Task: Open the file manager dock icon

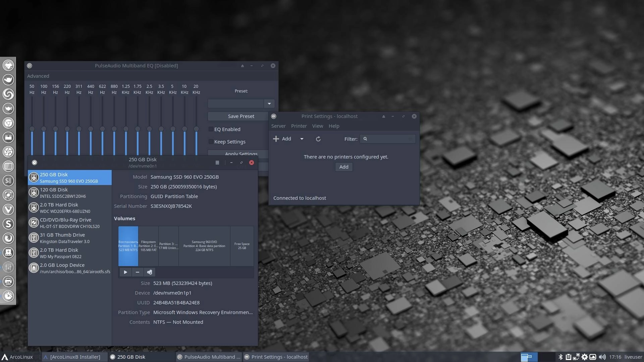Action: 8,137
